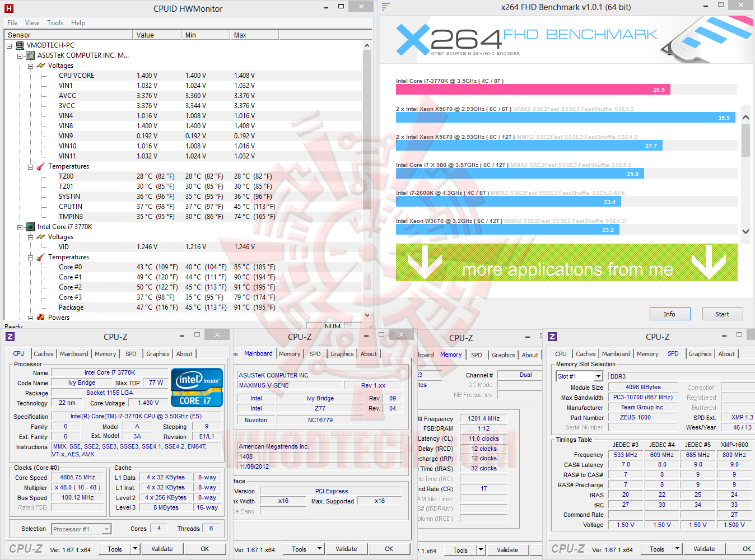Collapse the Voltages node under Intel Core i7 3770K
This screenshot has width=755, height=560.
(x=30, y=237)
